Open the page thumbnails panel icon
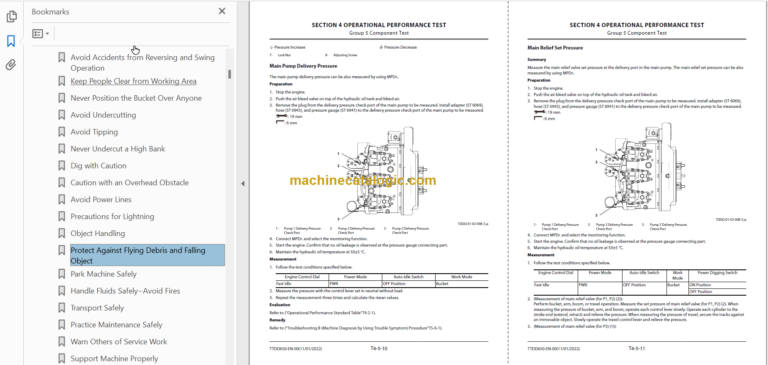This screenshot has height=365, width=768. pyautogui.click(x=11, y=17)
